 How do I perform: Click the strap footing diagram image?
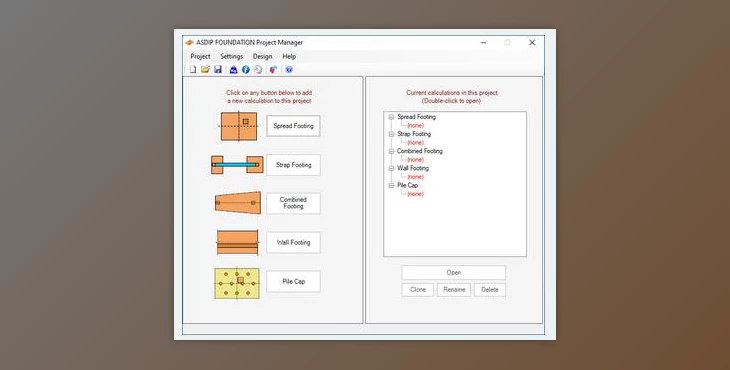pos(237,165)
